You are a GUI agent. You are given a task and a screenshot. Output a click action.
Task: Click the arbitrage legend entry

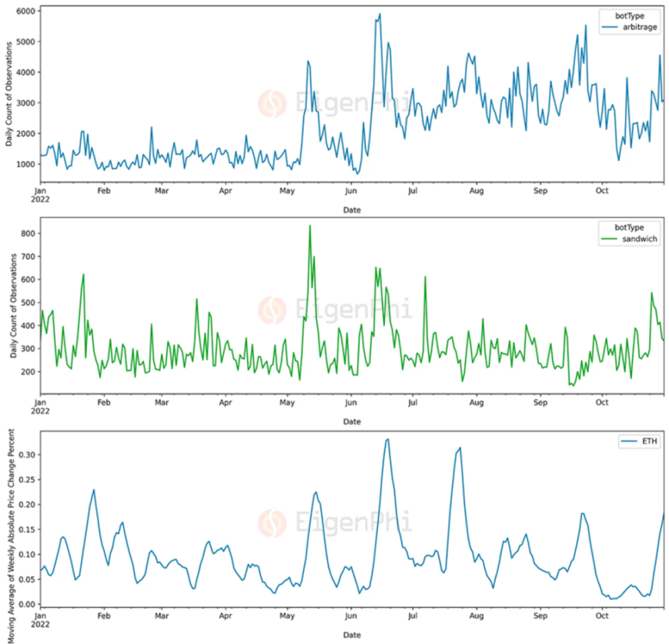coord(629,27)
